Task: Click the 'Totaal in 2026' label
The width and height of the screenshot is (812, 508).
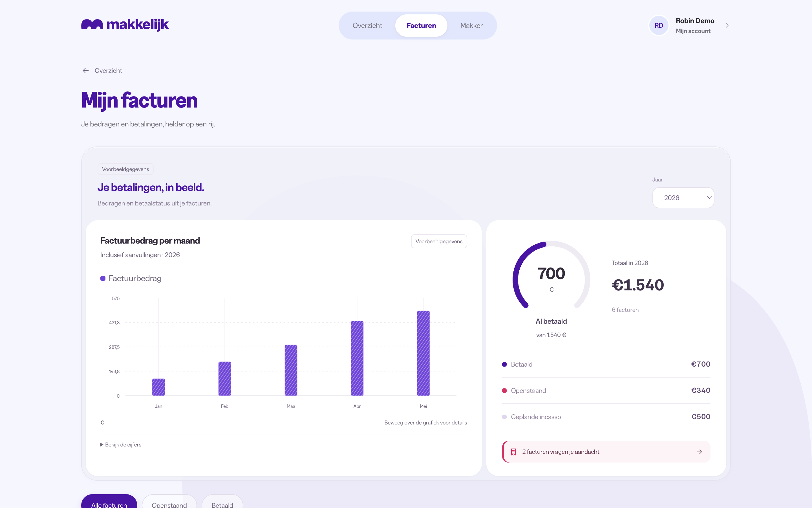Action: pyautogui.click(x=630, y=263)
